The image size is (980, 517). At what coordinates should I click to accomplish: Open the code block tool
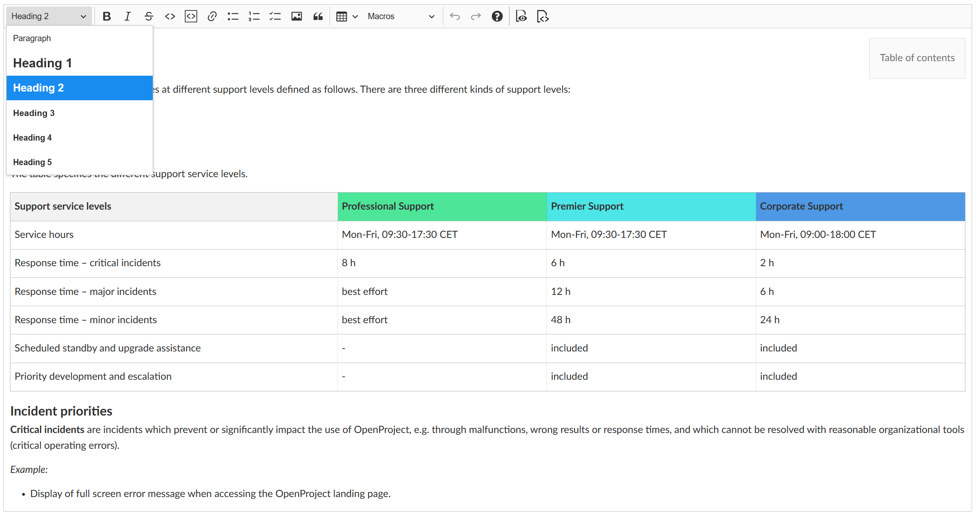point(191,16)
